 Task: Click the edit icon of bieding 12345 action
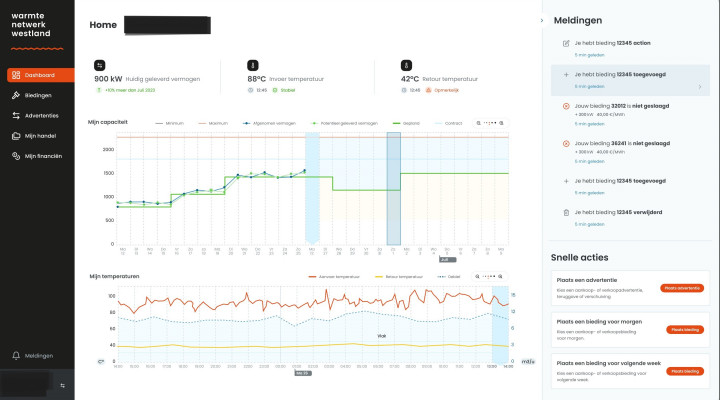566,43
